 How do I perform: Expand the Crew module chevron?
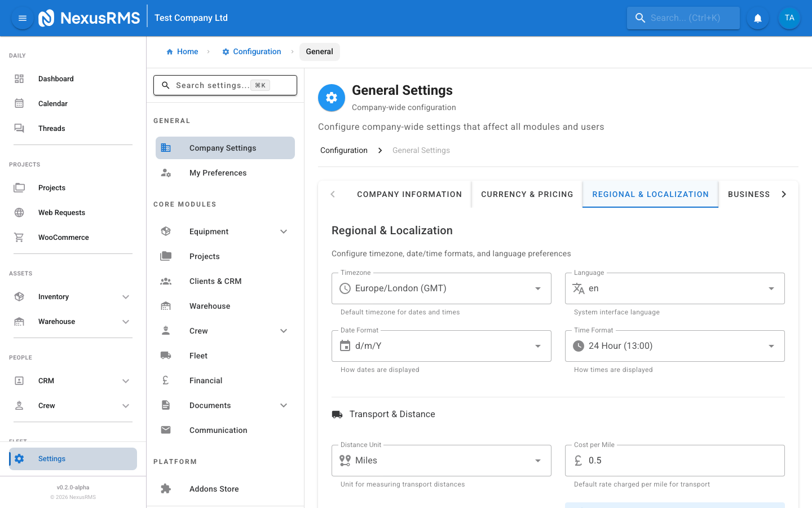tap(283, 330)
